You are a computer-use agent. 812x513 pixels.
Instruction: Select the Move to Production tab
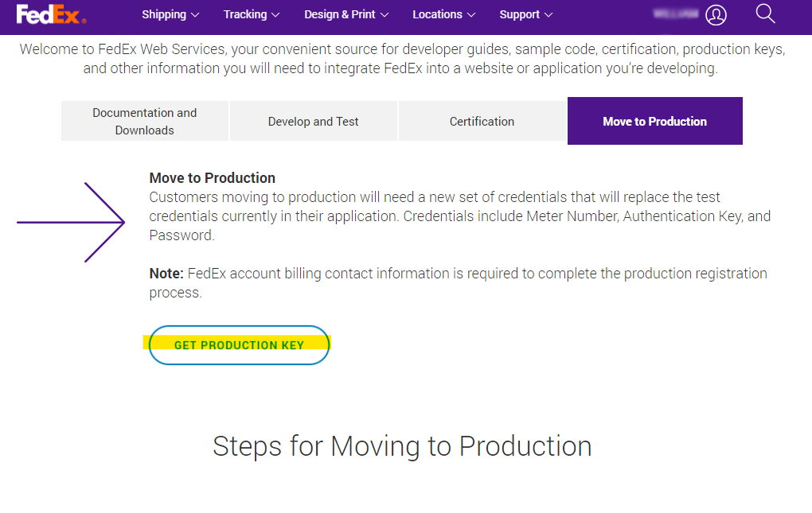click(x=654, y=121)
